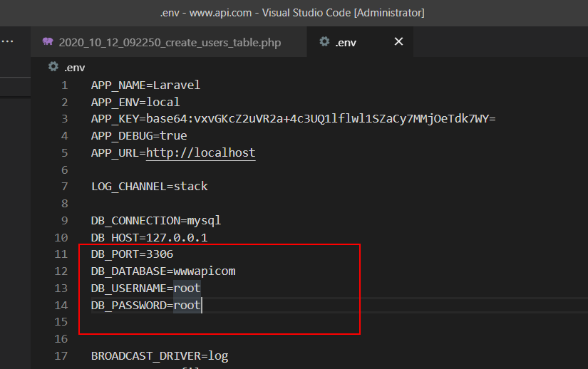Click the DB_USERNAME=root line
This screenshot has width=588, height=369.
[x=146, y=288]
